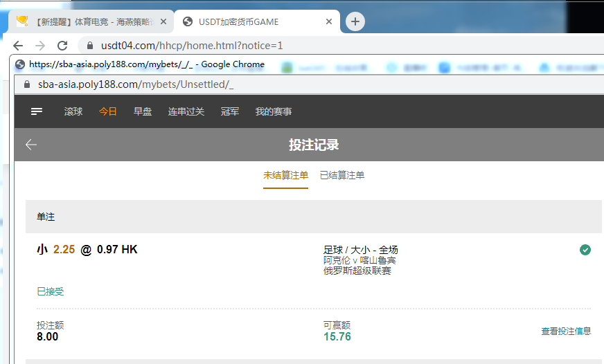This screenshot has height=364, width=604.
Task: Go to 冠军 in the navigation bar
Action: click(x=230, y=111)
